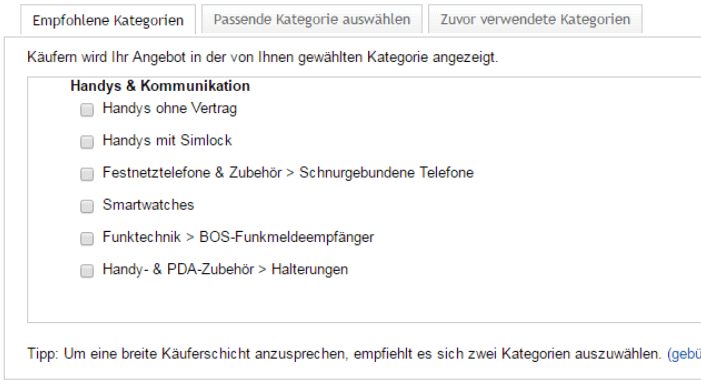
Task: Click the 'Festnetztelefone & Zubehör' label text
Action: point(192,172)
